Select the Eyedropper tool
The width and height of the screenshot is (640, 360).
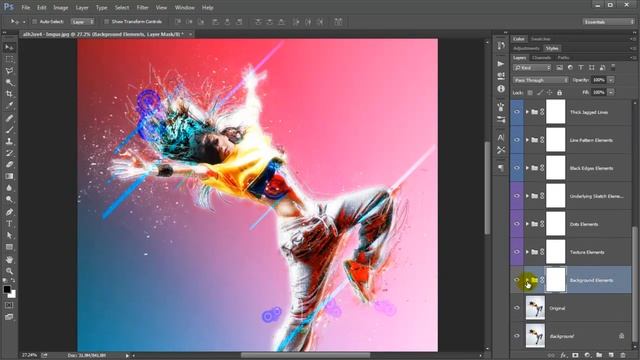click(9, 105)
